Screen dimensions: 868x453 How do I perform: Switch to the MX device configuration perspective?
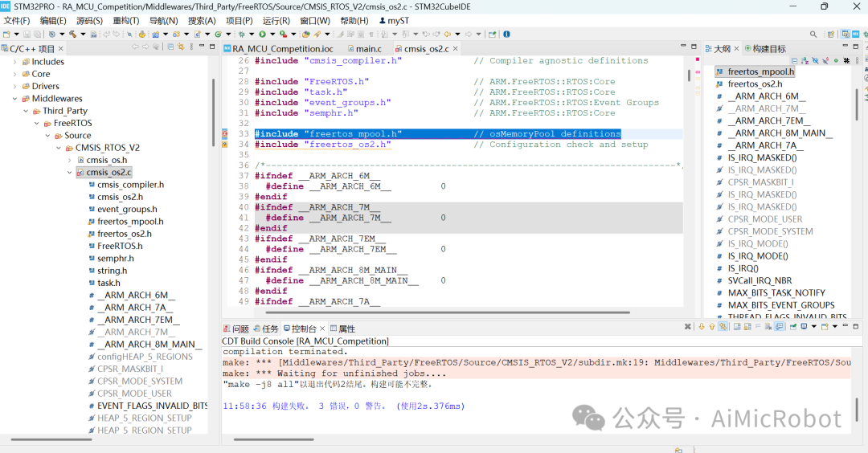coord(855,34)
